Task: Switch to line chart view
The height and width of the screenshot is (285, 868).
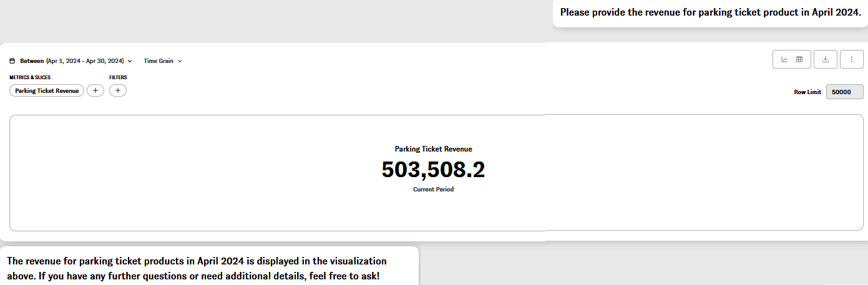Action: point(784,59)
